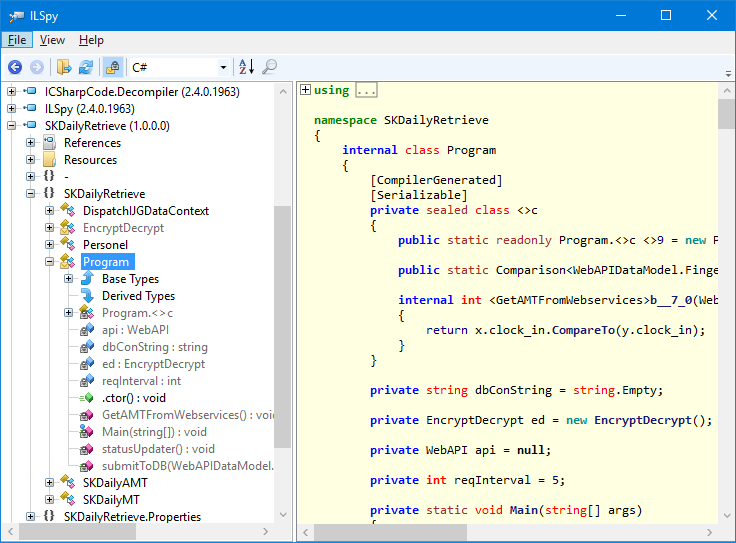Reload assemblies with the refresh icon
Viewport: 736px width, 543px height.
86,67
